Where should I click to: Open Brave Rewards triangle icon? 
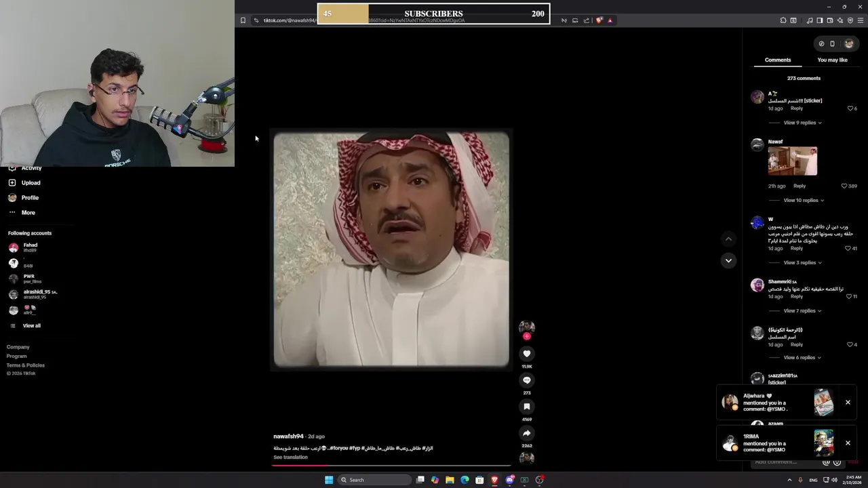click(610, 20)
